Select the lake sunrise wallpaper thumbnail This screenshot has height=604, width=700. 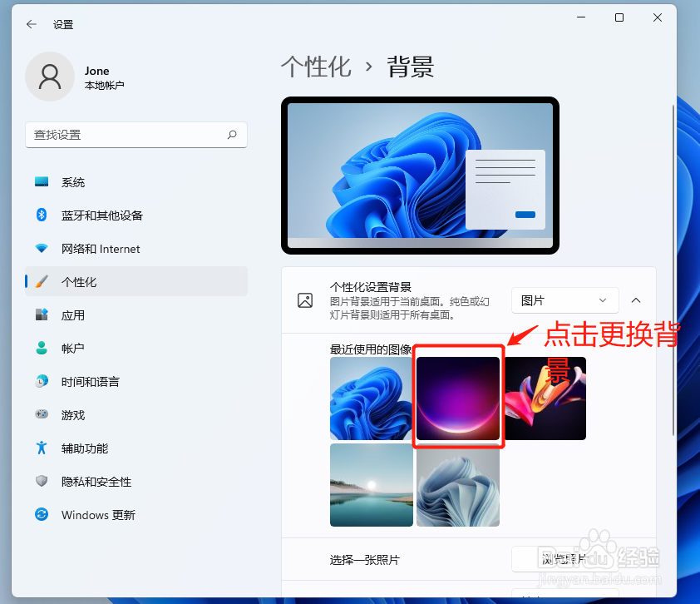[x=371, y=485]
